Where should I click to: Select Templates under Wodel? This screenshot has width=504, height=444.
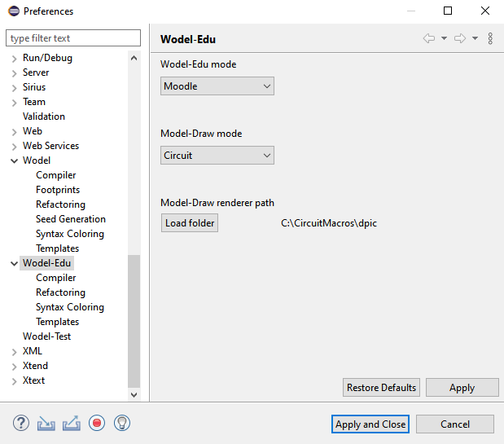(58, 248)
